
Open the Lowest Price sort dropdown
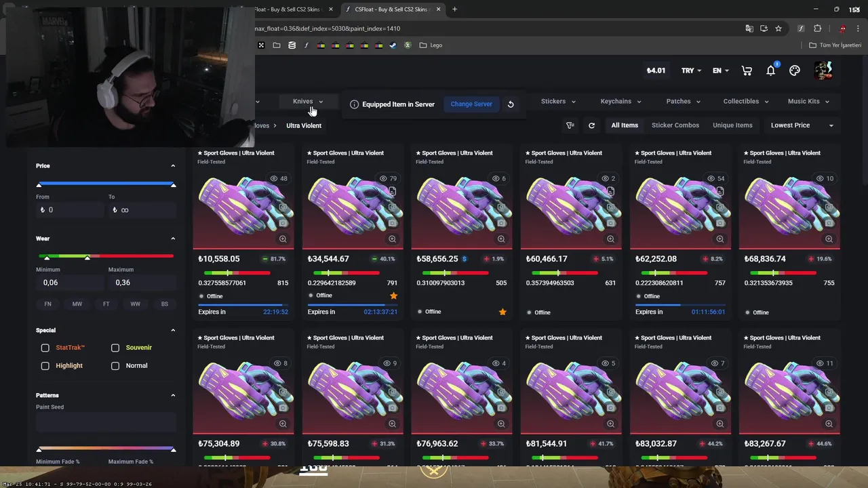pyautogui.click(x=802, y=125)
